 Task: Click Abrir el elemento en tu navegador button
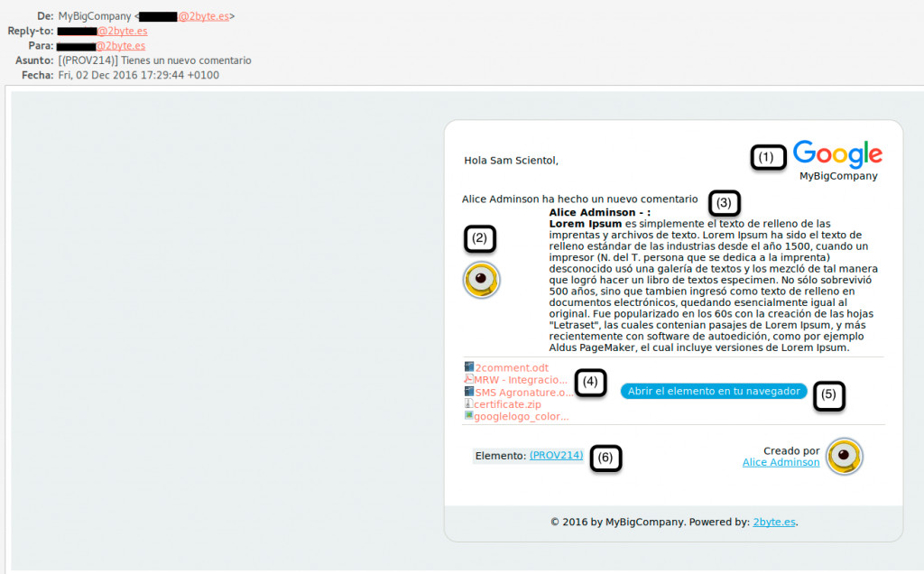(714, 392)
